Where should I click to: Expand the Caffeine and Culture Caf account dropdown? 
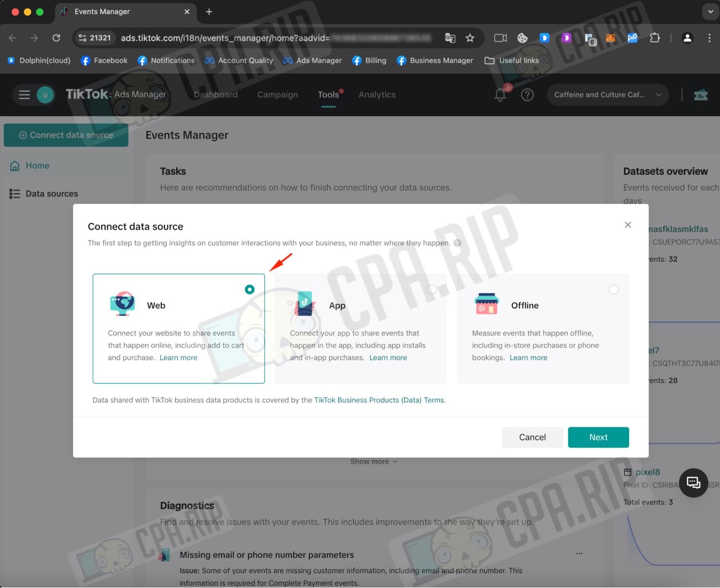608,95
